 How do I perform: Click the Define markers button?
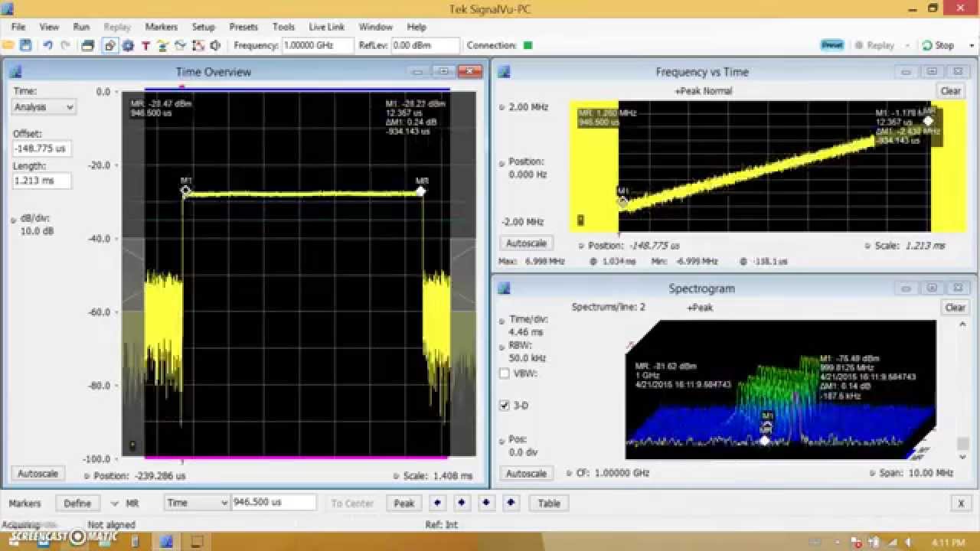click(77, 504)
